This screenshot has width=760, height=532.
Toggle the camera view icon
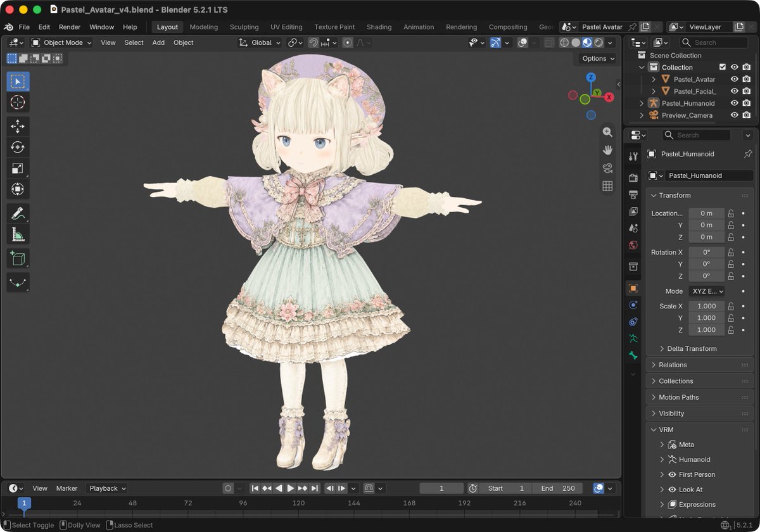[607, 168]
